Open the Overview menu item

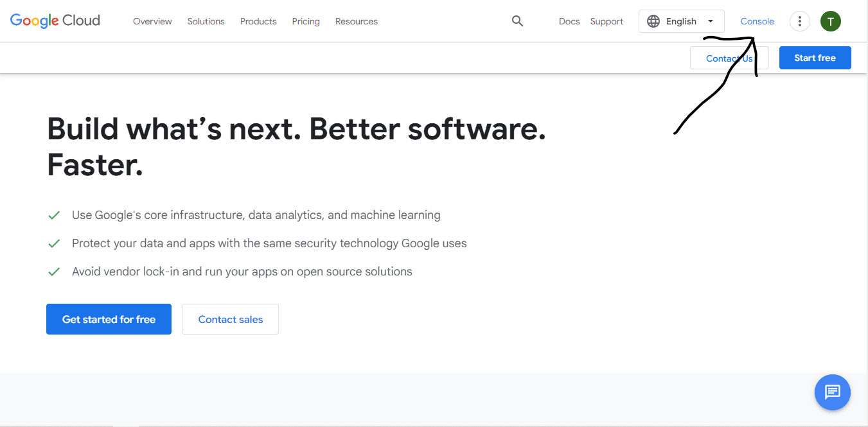(x=152, y=21)
